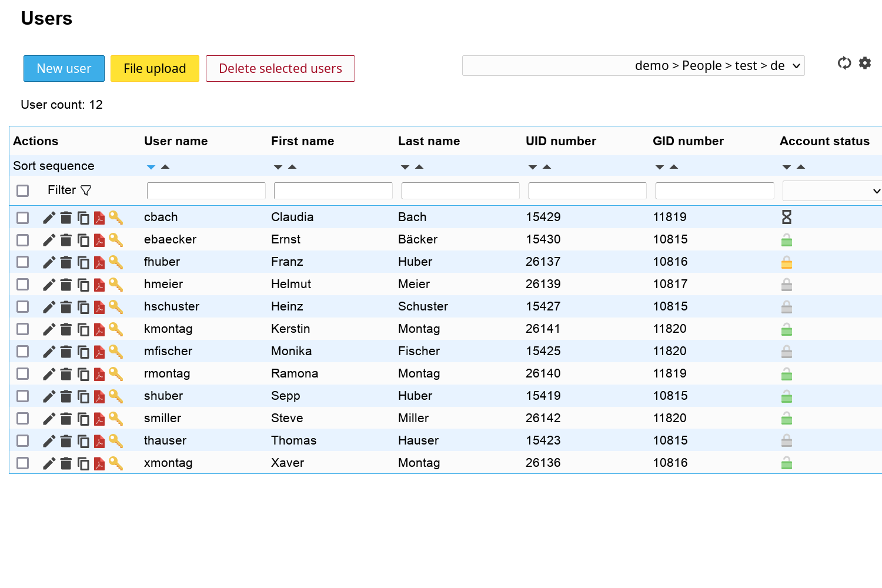Copy the fhuber account using duplicate icon
Viewport: 882px width, 588px height.
tap(83, 262)
